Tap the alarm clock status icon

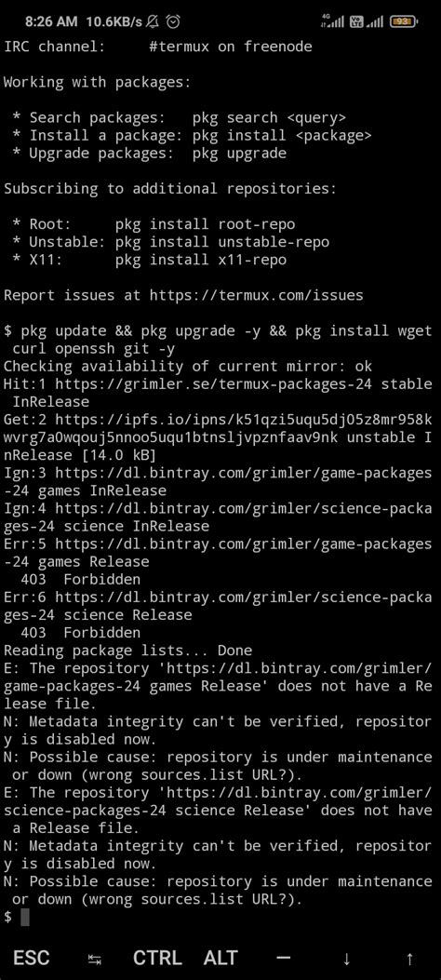pyautogui.click(x=173, y=22)
